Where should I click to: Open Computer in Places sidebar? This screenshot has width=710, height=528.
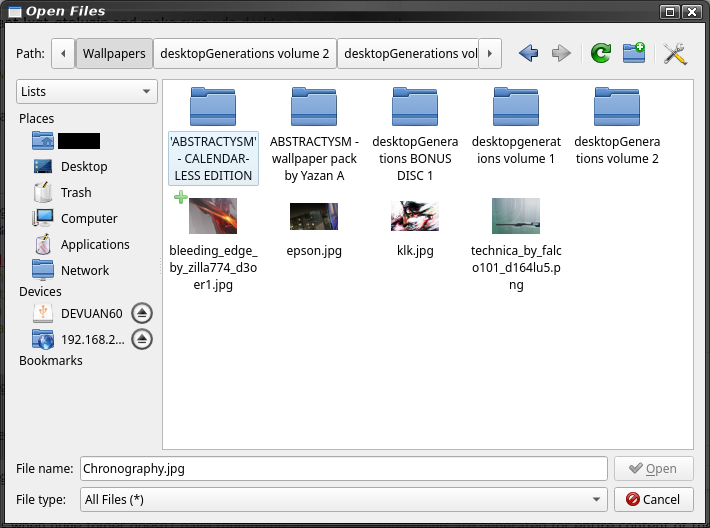tap(75, 218)
